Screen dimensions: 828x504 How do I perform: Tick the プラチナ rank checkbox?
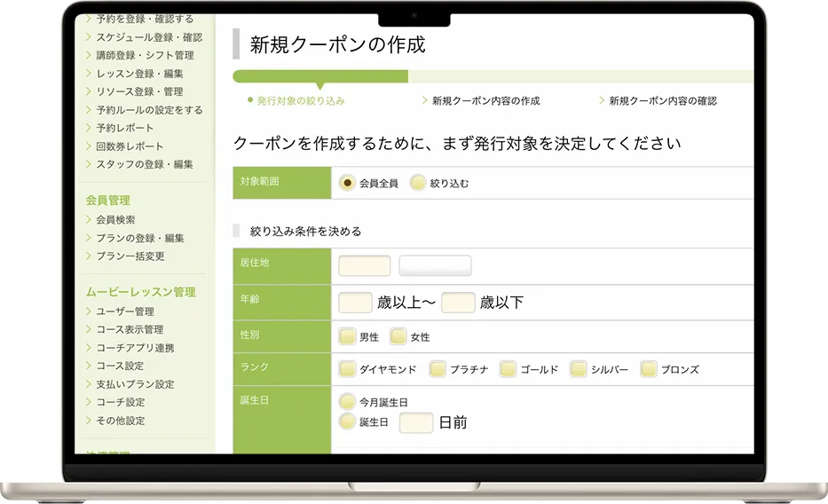coord(438,369)
